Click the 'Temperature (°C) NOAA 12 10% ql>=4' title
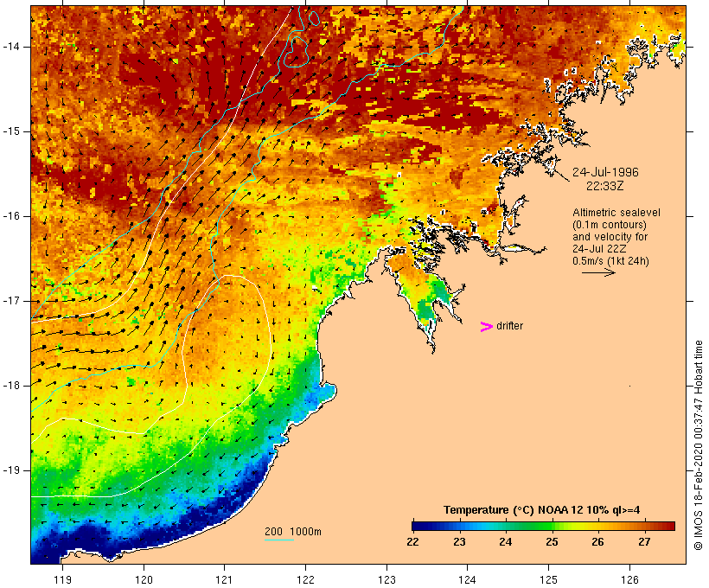Image resolution: width=709 pixels, height=588 pixels. pyautogui.click(x=541, y=510)
